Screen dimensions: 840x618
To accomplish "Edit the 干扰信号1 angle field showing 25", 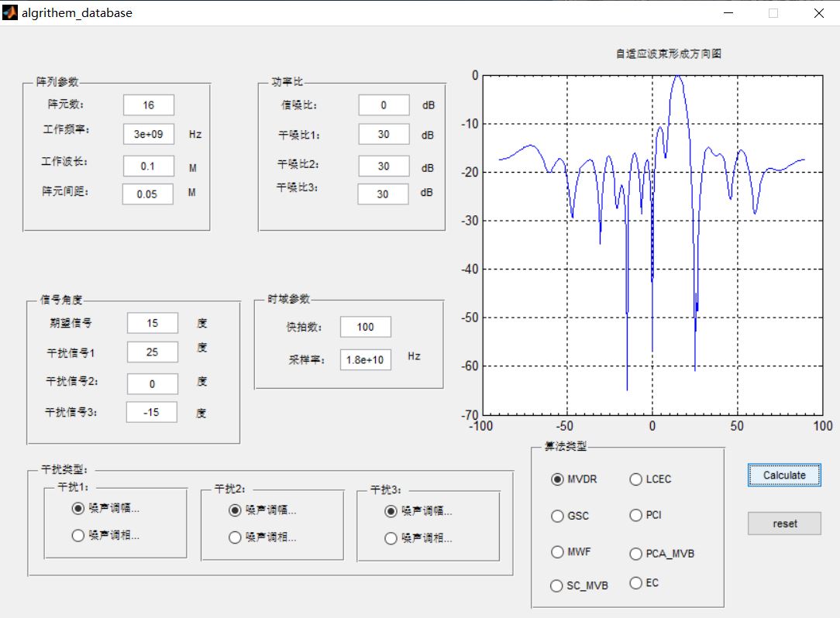I will click(152, 352).
